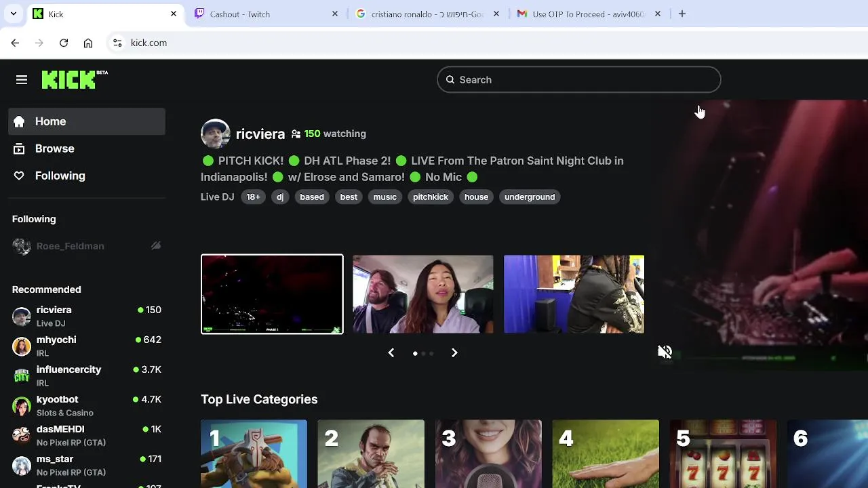Open a new browser tab

pyautogui.click(x=682, y=14)
